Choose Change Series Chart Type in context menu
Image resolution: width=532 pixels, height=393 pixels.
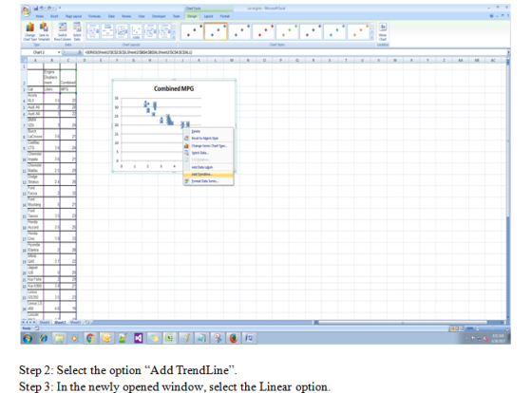(208, 146)
